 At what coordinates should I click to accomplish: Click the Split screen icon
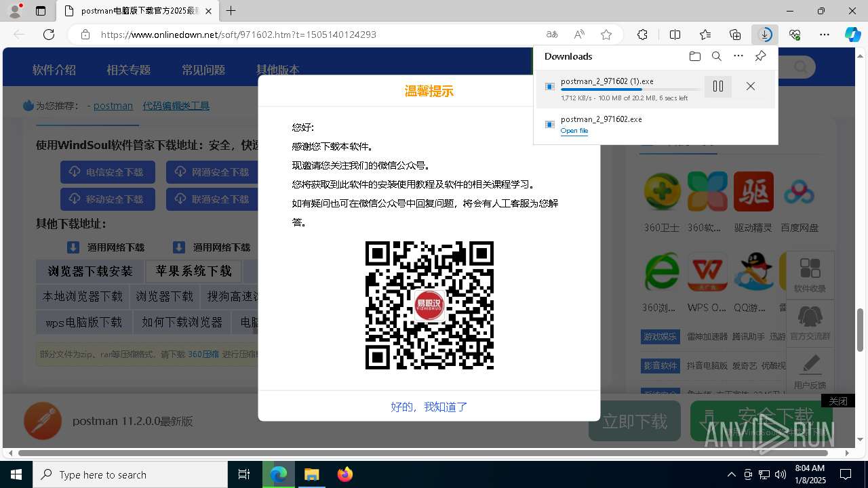675,35
